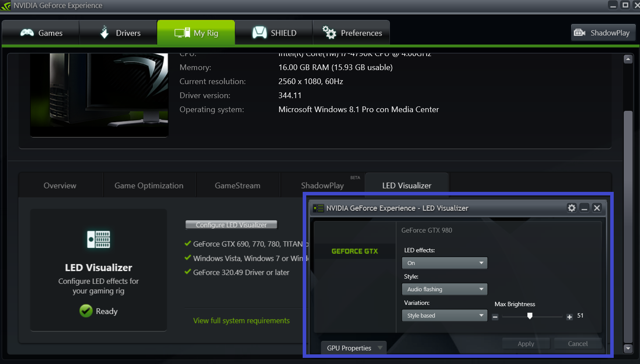Click the LED Visualizer dialog title icon
The width and height of the screenshot is (640, 364).
coord(318,208)
